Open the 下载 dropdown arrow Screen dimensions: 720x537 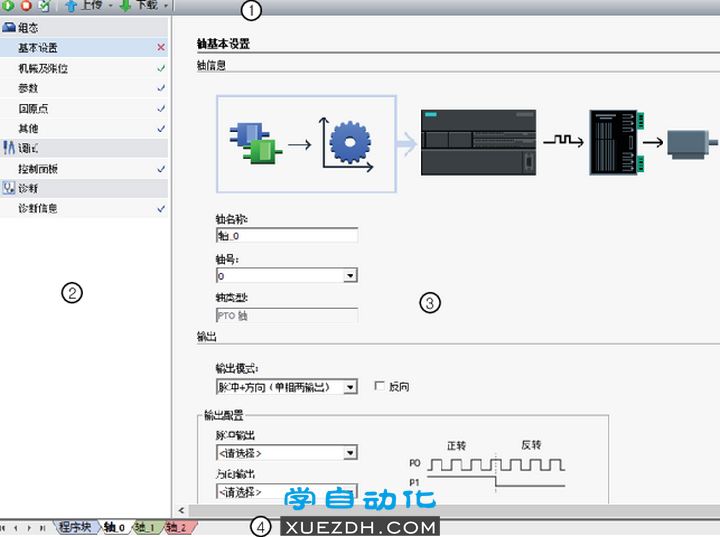(x=166, y=6)
